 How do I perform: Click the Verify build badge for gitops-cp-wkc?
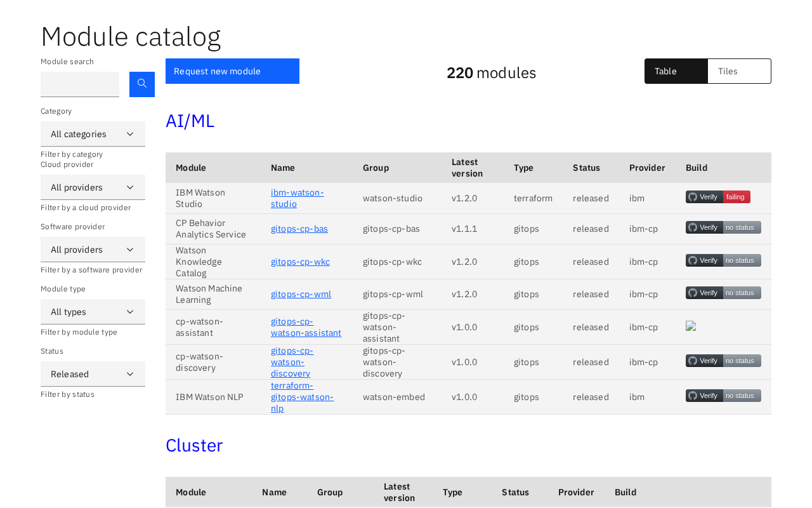coord(723,260)
